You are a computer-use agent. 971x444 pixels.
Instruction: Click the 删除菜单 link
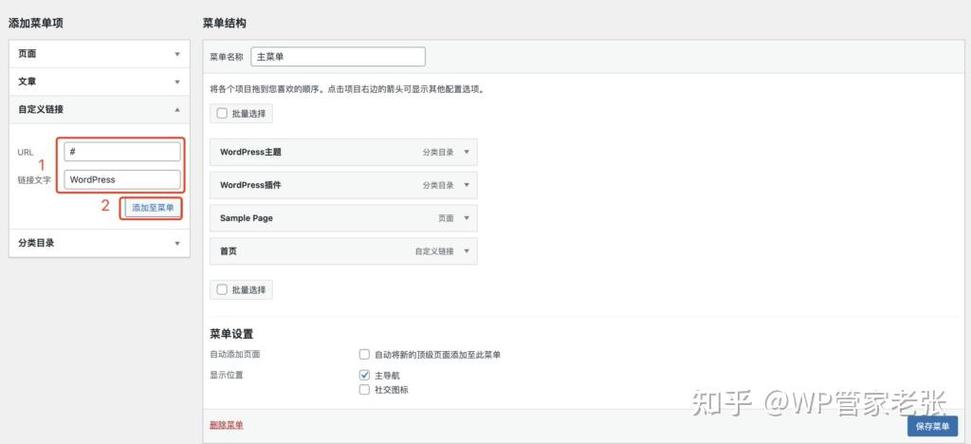point(227,425)
